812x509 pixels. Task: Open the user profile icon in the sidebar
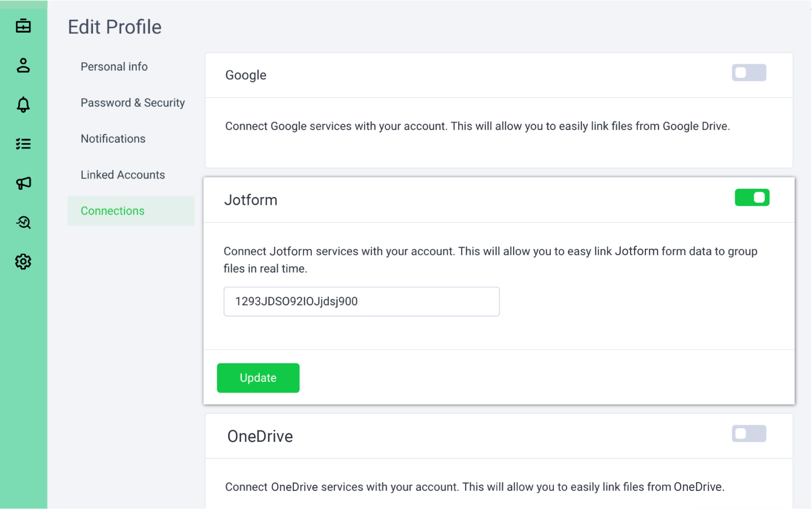[23, 66]
